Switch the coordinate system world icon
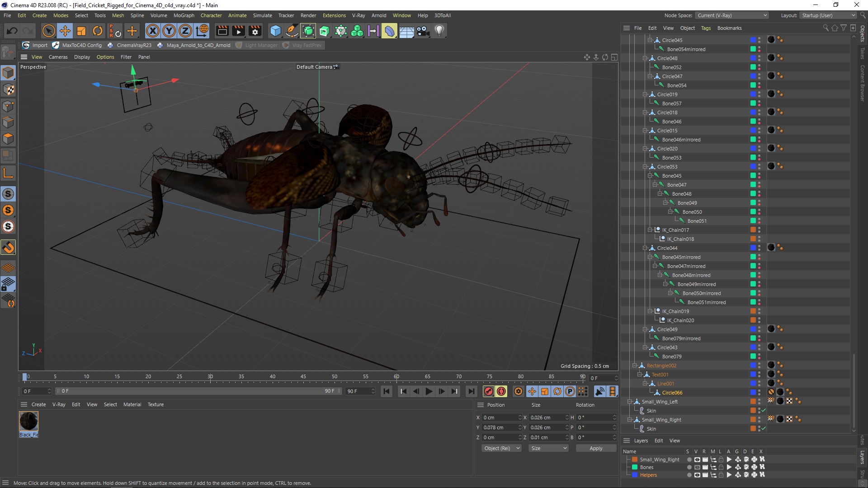Screen dimensions: 868x488 [x=202, y=31]
